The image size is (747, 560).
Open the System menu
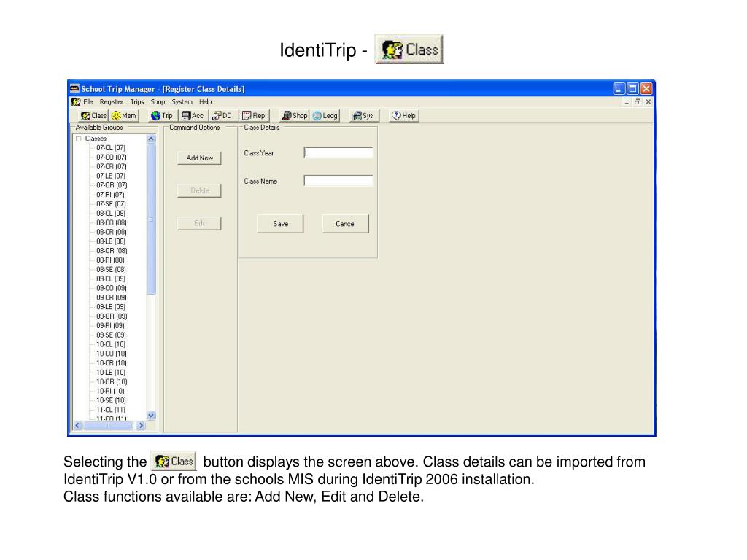(182, 102)
